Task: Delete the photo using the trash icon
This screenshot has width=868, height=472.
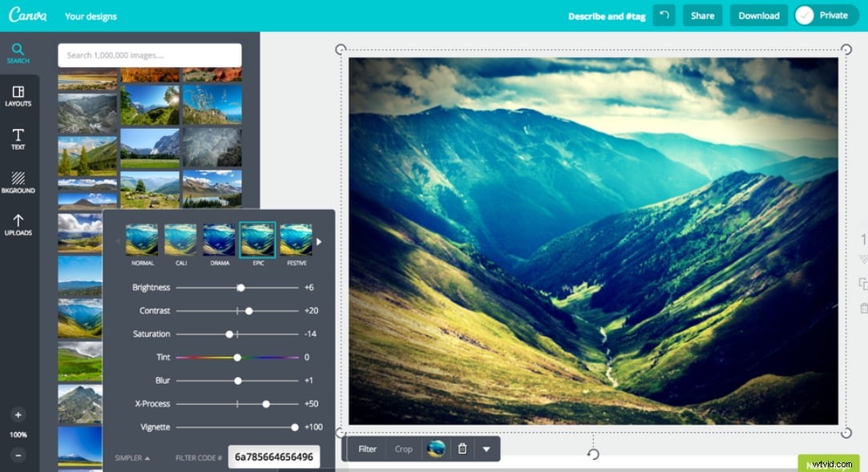Action: (462, 449)
